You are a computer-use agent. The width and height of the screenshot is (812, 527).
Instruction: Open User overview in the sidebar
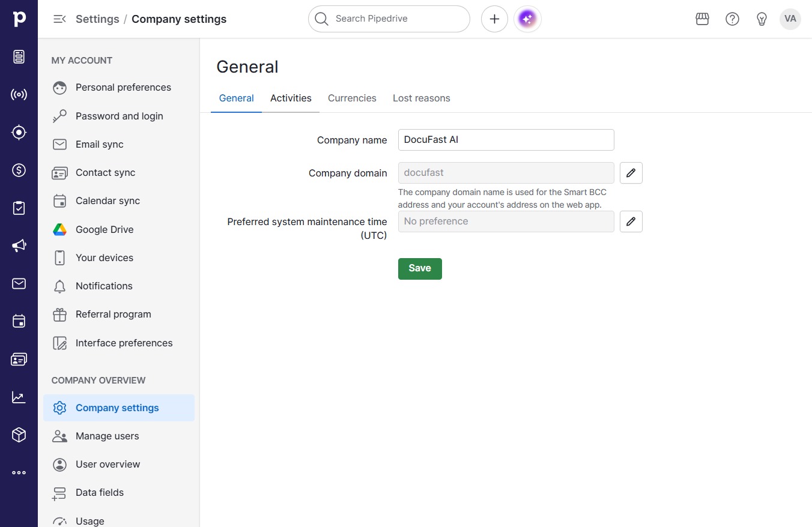(x=119, y=465)
